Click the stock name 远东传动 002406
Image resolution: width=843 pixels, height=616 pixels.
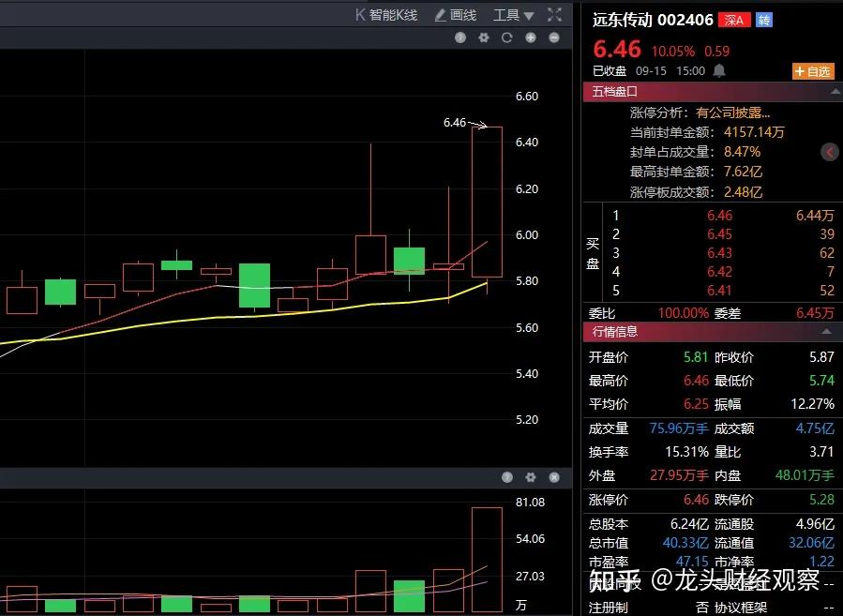653,21
